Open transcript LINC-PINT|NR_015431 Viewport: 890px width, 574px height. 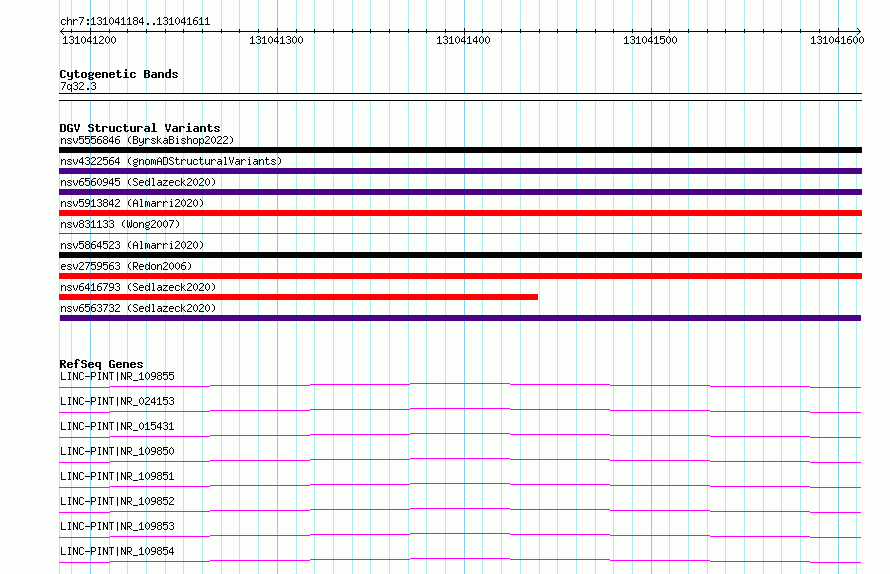click(x=117, y=426)
